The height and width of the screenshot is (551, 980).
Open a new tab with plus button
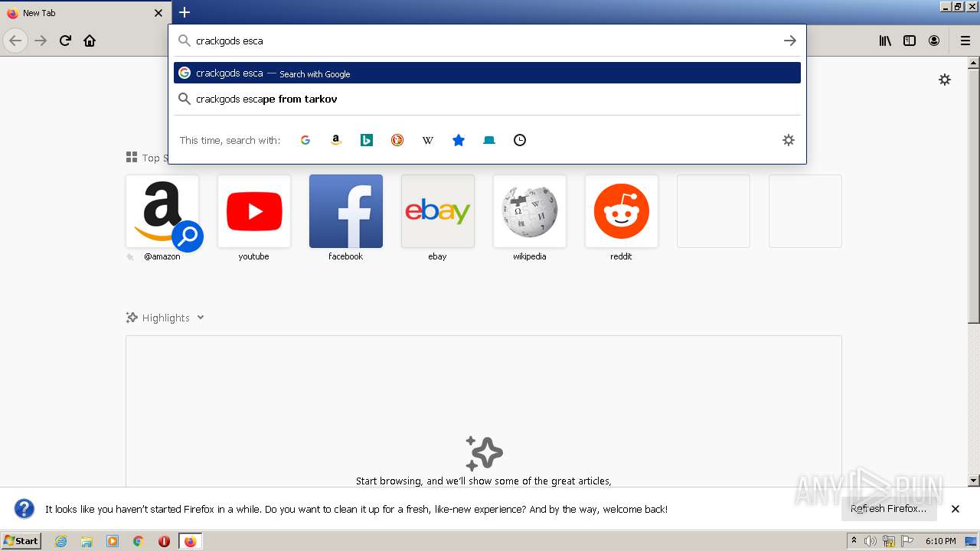click(185, 12)
